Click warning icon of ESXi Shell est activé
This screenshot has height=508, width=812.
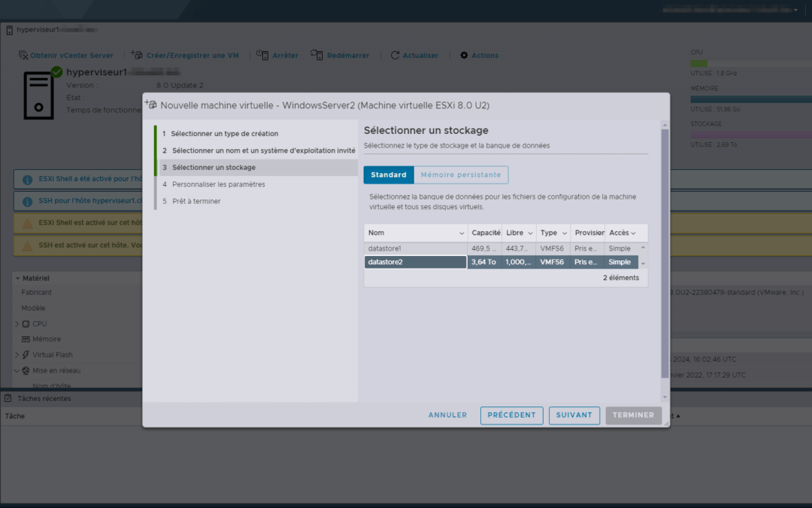28,224
